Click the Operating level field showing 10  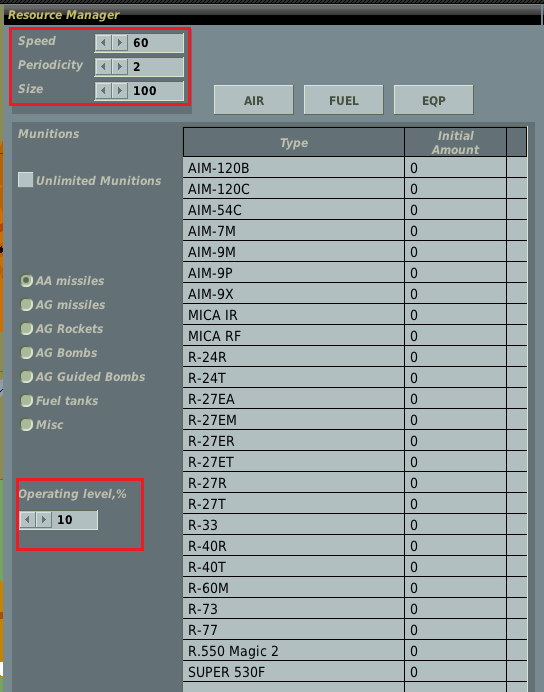point(75,520)
